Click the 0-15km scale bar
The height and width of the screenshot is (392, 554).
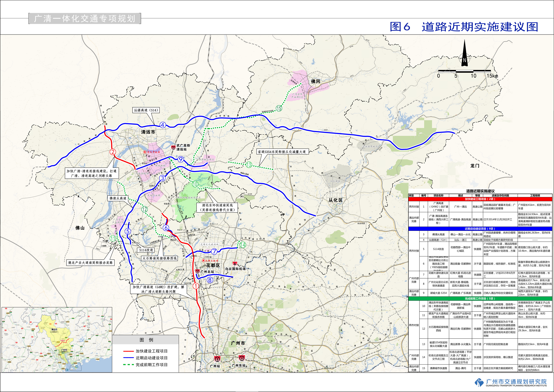pos(464,71)
